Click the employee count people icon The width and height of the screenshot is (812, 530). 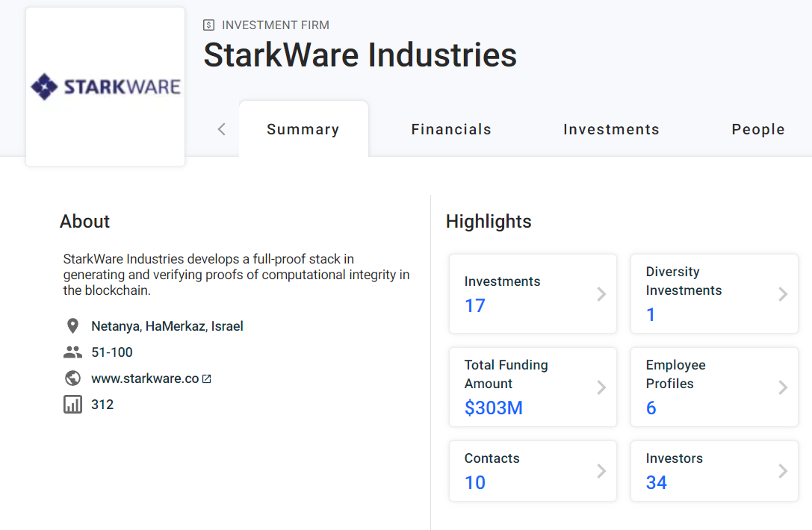click(72, 352)
